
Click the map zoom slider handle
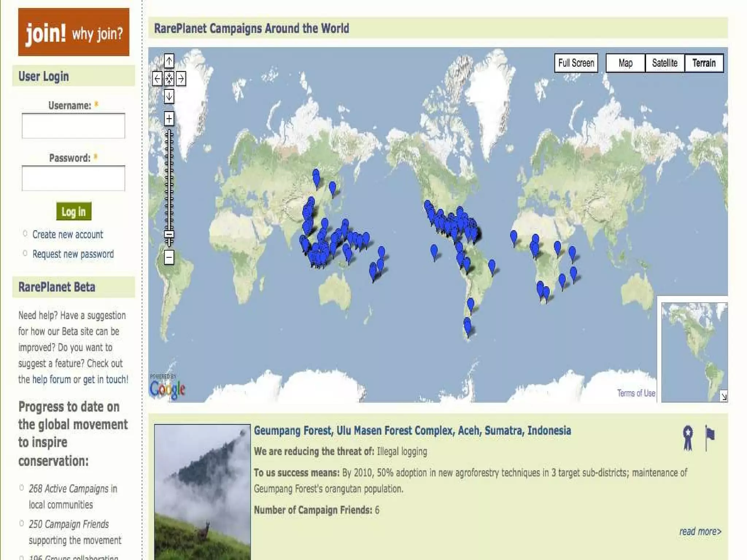click(169, 234)
